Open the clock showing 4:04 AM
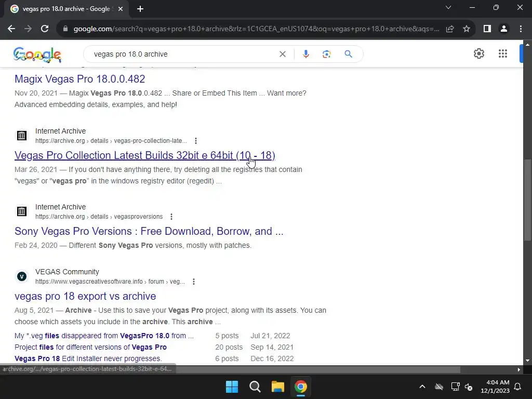The height and width of the screenshot is (399, 532). click(x=495, y=387)
